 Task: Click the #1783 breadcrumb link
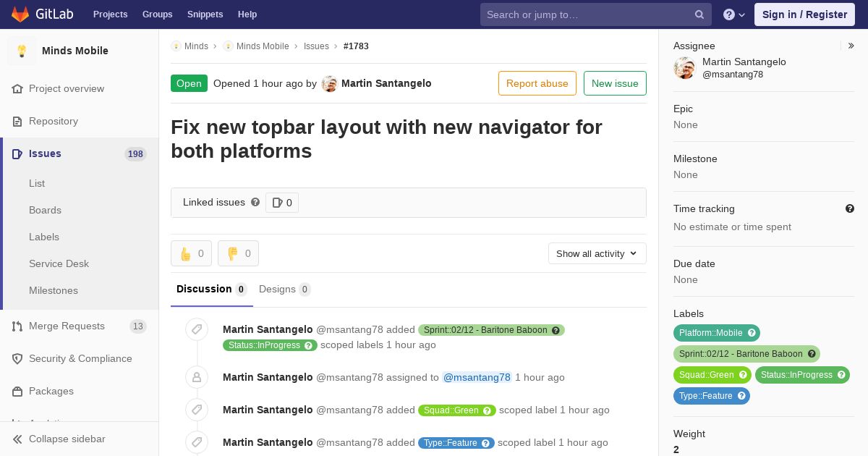coord(356,46)
